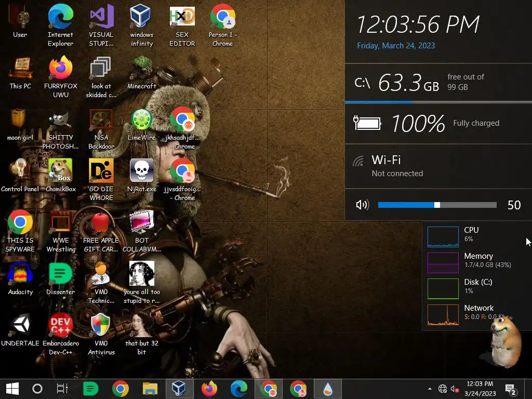The height and width of the screenshot is (399, 532).
Task: Launch NjRat.exe skull icon
Action: pos(141,176)
